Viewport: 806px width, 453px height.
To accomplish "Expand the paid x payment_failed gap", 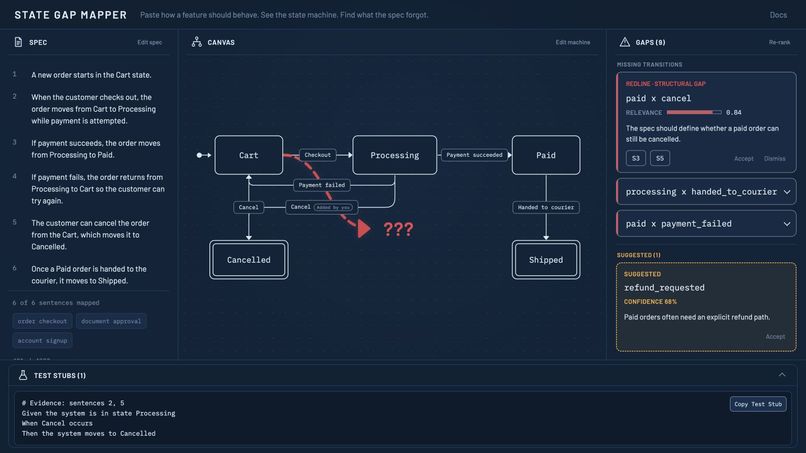I will point(706,224).
